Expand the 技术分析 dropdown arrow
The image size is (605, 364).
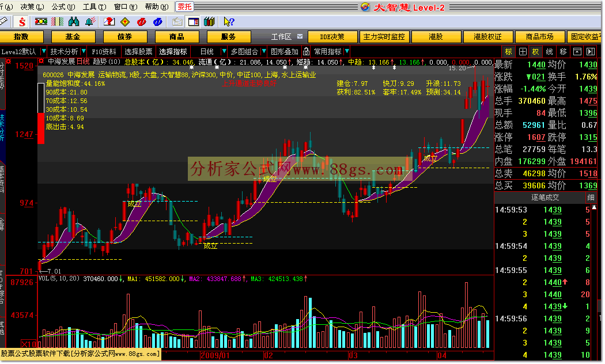click(84, 51)
